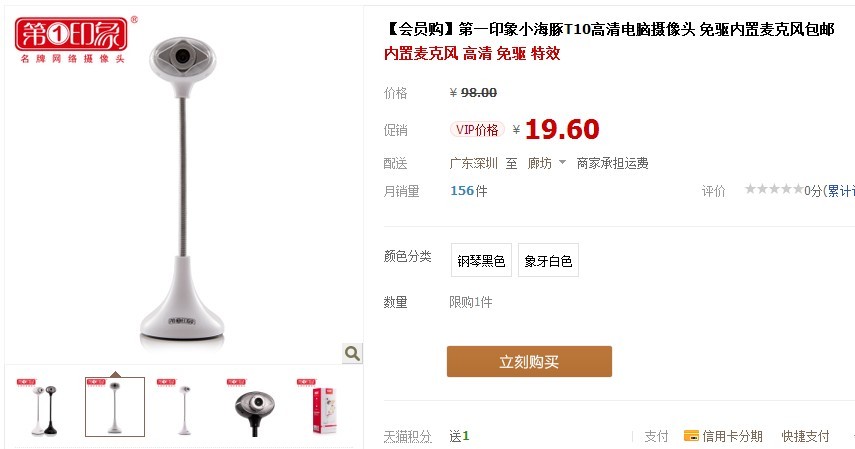Click the 立刻购买 buy now button
Image resolution: width=855 pixels, height=449 pixels.
point(529,361)
